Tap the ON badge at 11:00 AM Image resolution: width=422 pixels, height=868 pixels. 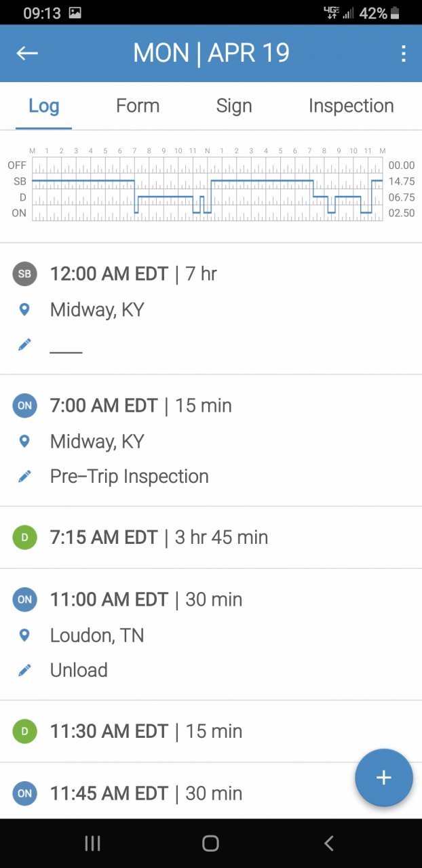tap(24, 599)
